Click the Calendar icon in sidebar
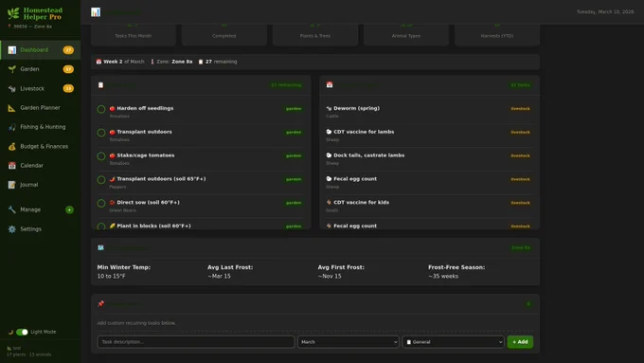Screen dimensions: 644x363 pyautogui.click(x=12, y=166)
